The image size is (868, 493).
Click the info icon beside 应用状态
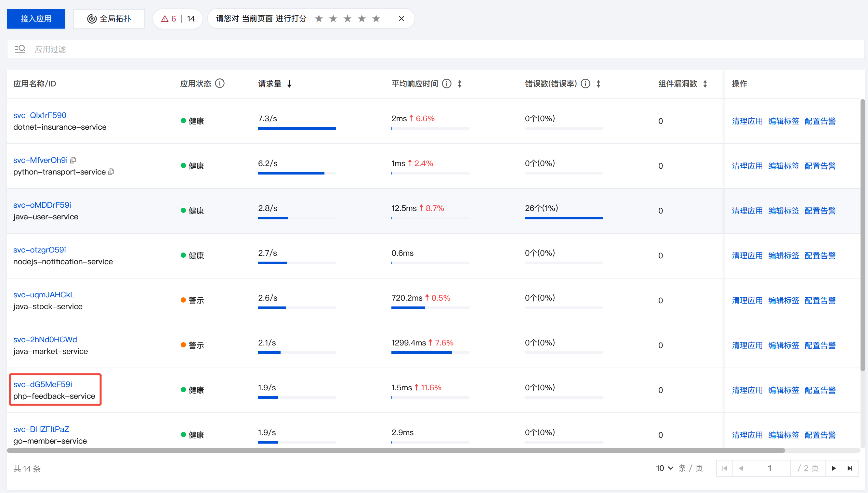click(x=220, y=83)
